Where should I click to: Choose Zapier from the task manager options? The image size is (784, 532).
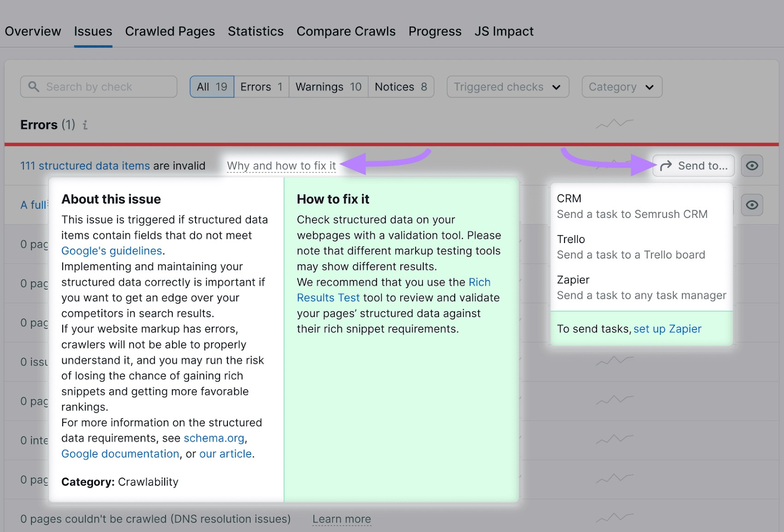pos(641,287)
